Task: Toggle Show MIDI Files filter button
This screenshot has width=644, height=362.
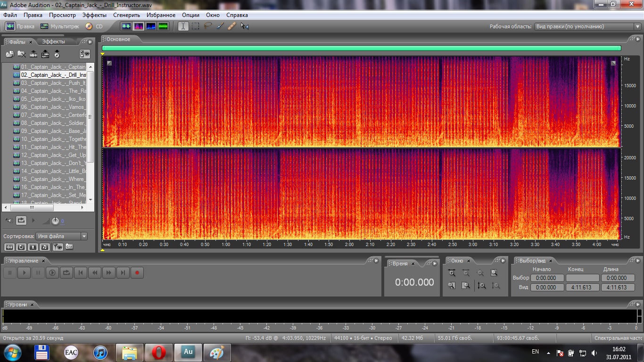Action: [45, 247]
